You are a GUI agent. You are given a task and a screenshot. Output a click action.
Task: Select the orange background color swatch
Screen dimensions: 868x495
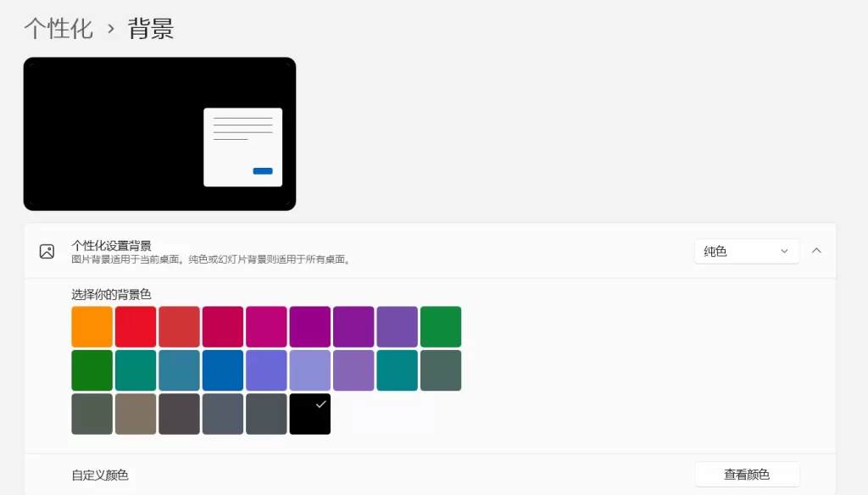click(92, 325)
